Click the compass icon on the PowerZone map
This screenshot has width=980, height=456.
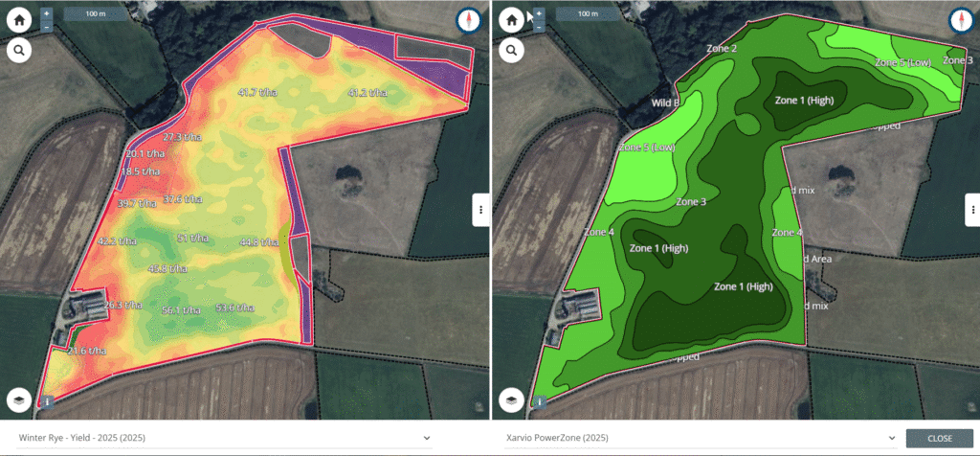click(962, 20)
